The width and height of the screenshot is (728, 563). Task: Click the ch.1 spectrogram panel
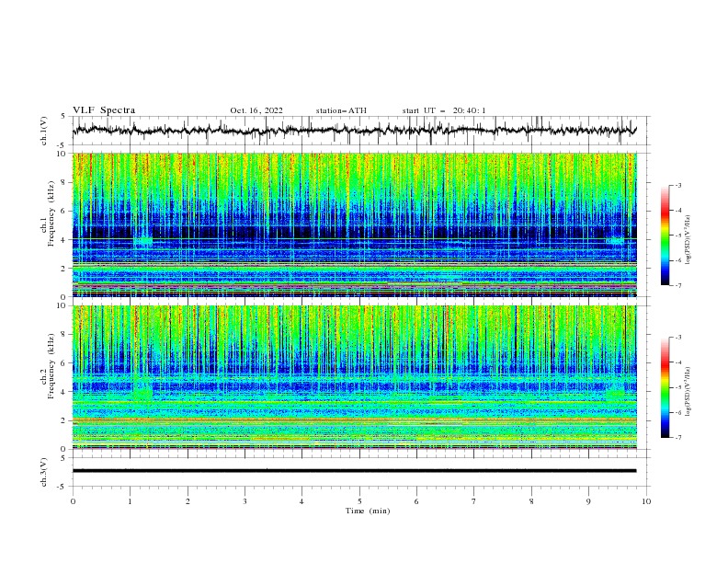click(x=354, y=224)
